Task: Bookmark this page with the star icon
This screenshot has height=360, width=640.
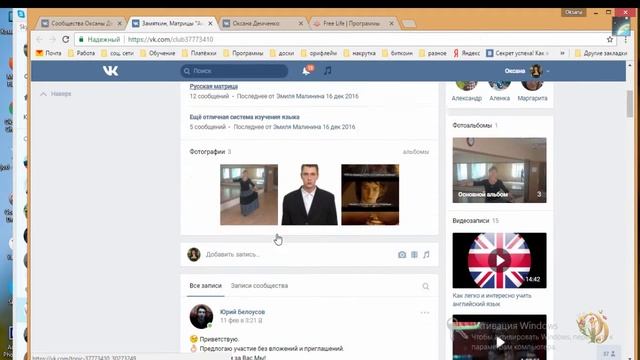Action: [x=610, y=40]
